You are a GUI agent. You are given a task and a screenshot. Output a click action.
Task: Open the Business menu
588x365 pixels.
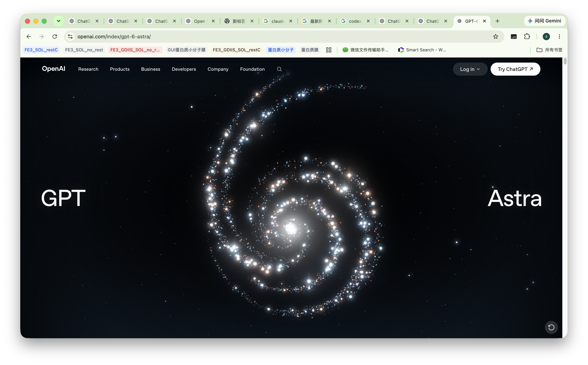point(150,69)
